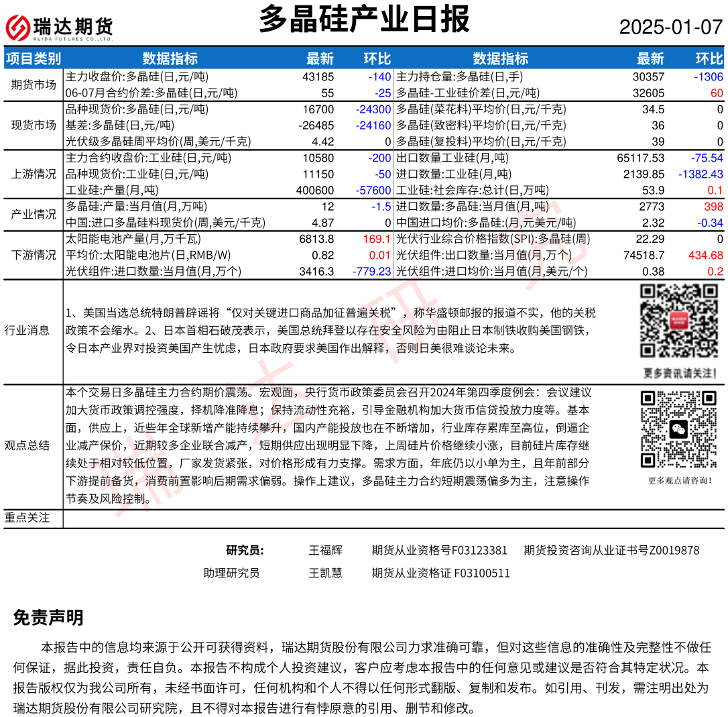Click the 期货市场 category cell
The width and height of the screenshot is (728, 717).
[x=34, y=85]
